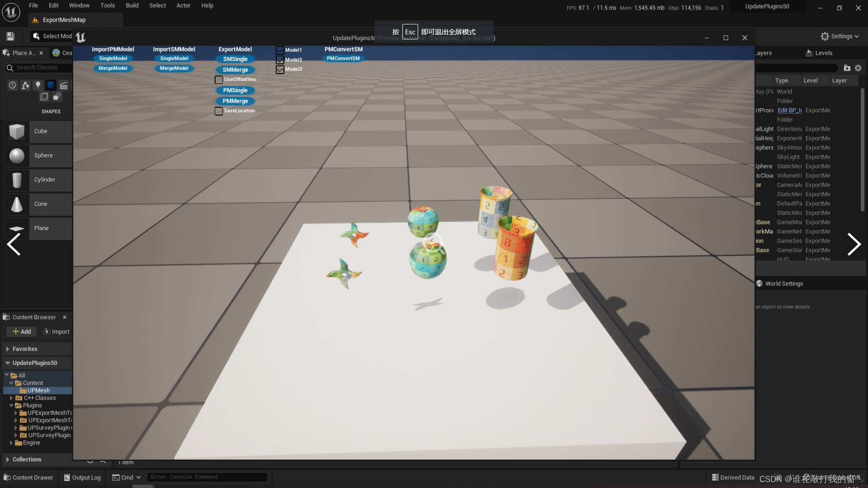868x488 pixels.
Task: Enable the UseOffsetVec checkbox
Action: [219, 80]
